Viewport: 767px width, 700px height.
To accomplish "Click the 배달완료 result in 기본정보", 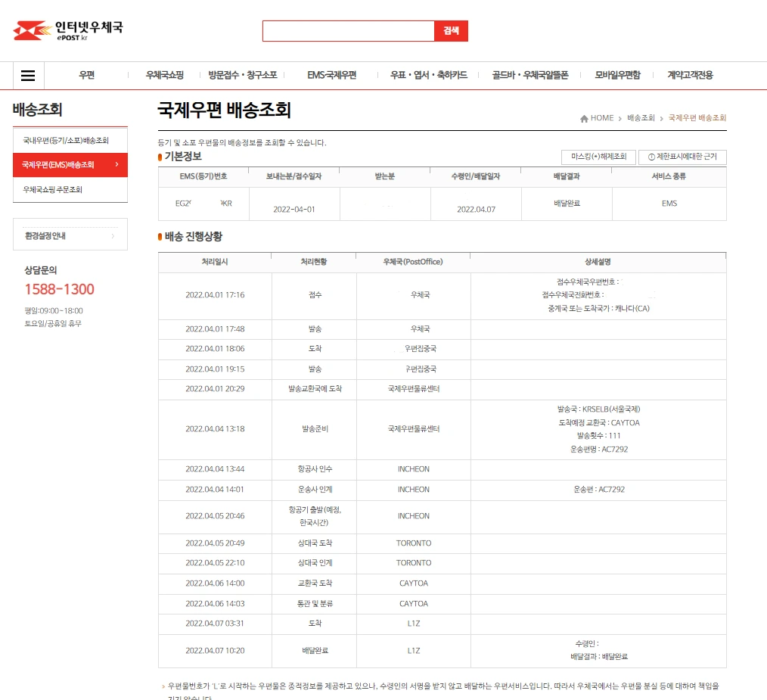I will tap(567, 203).
